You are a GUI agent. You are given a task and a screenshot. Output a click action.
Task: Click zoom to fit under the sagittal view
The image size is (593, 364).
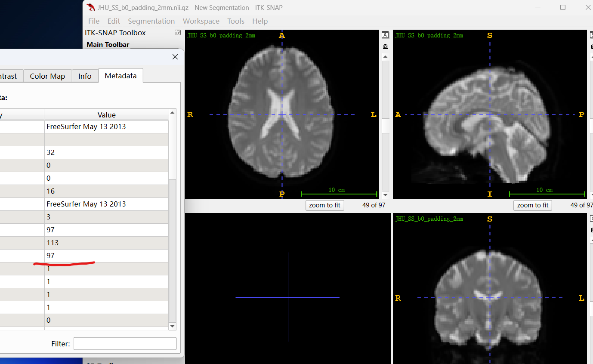point(532,205)
